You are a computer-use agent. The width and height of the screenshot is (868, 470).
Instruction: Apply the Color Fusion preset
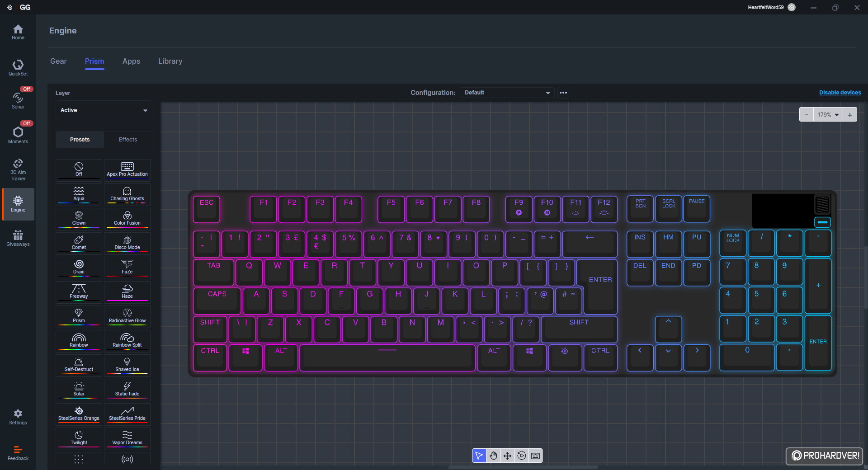click(127, 219)
